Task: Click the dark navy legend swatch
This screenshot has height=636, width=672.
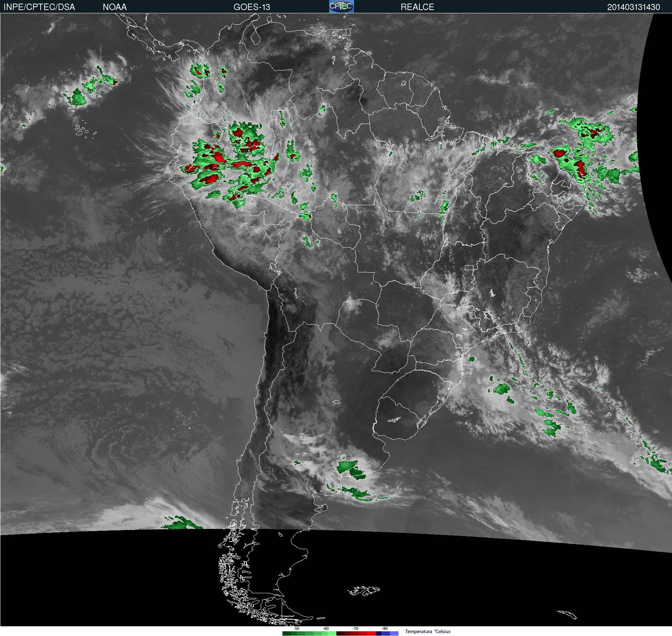Action: click(379, 633)
